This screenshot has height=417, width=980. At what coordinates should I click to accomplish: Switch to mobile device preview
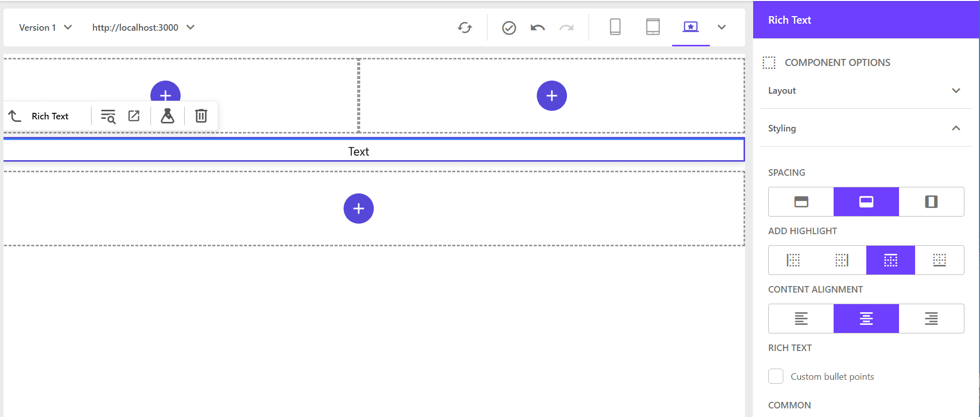[x=615, y=27]
